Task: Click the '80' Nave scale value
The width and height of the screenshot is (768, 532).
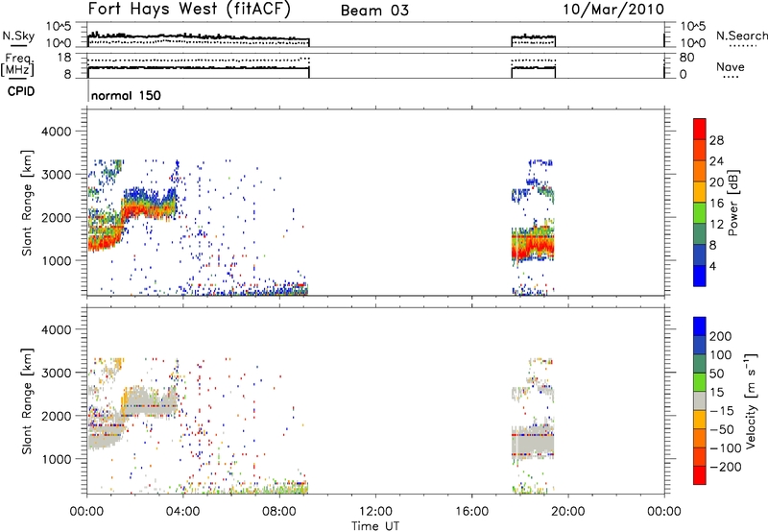Action: coord(686,58)
